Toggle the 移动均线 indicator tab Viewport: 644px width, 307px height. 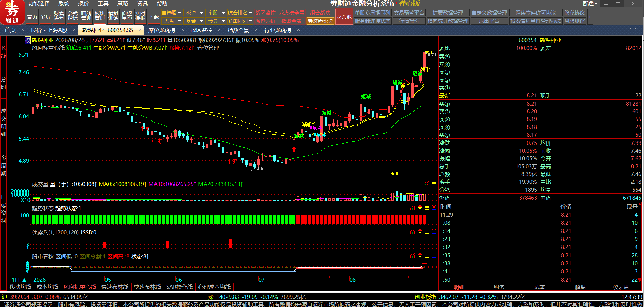tap(20, 287)
